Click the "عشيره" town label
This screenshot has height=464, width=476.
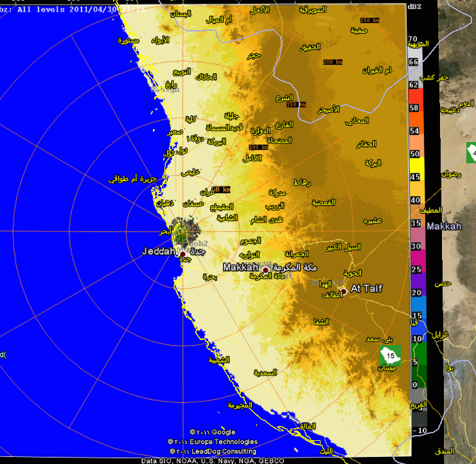tap(373, 221)
